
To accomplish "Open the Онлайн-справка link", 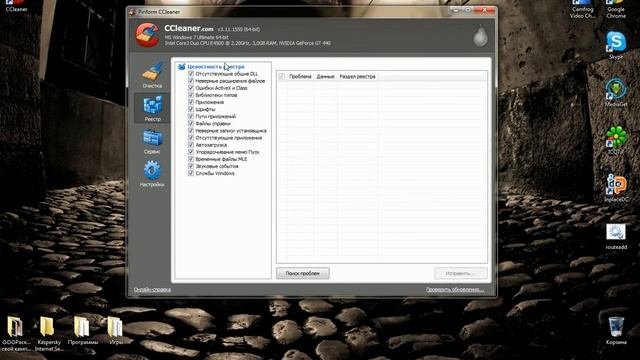I will point(152,289).
